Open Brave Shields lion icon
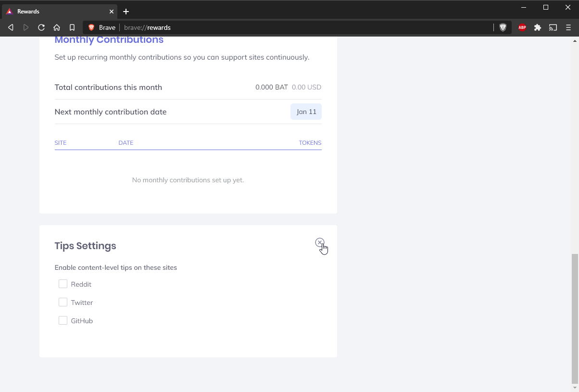 click(x=503, y=27)
